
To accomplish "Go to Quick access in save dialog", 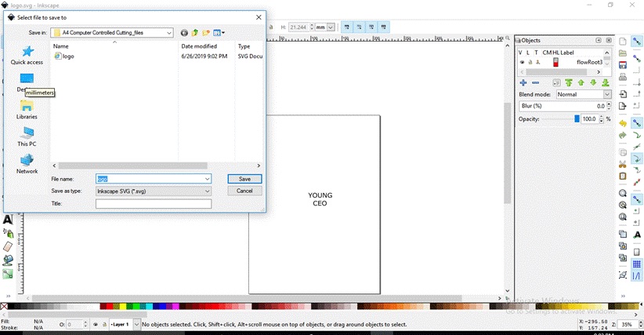I will tap(27, 55).
